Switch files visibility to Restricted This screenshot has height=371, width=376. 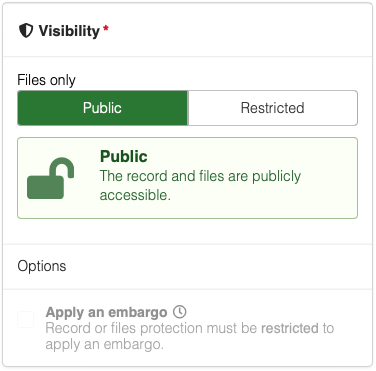point(273,108)
